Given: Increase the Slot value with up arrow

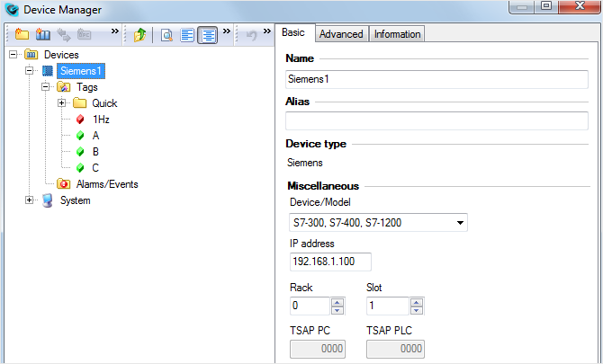Looking at the screenshot, I should 417,302.
